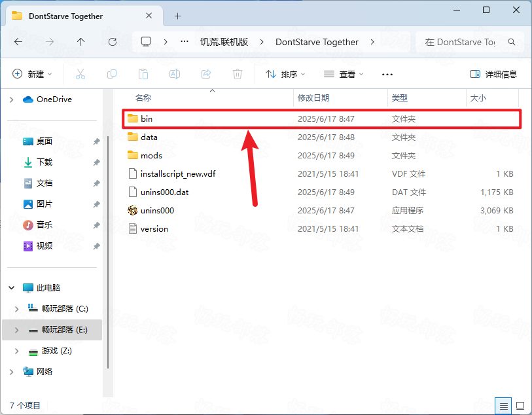Close the DontStarve Together tab
Viewport: 532px width, 415px height.
point(149,16)
